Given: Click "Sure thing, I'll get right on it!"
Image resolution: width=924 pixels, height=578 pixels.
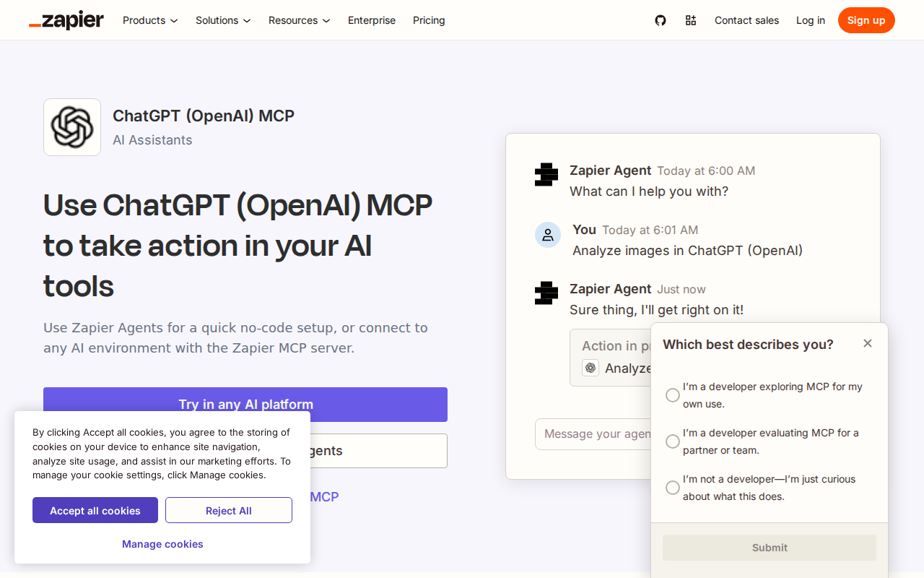Looking at the screenshot, I should [656, 310].
